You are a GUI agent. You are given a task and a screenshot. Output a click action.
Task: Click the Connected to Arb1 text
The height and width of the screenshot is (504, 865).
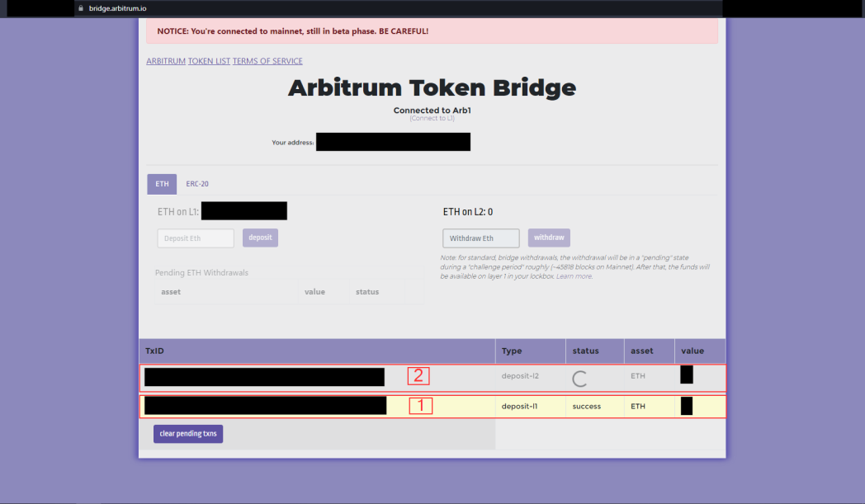432,111
